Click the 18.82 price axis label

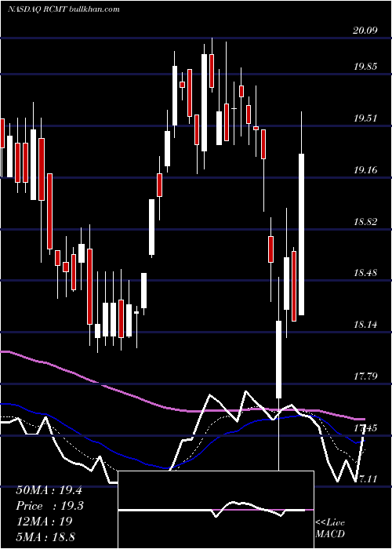[365, 222]
